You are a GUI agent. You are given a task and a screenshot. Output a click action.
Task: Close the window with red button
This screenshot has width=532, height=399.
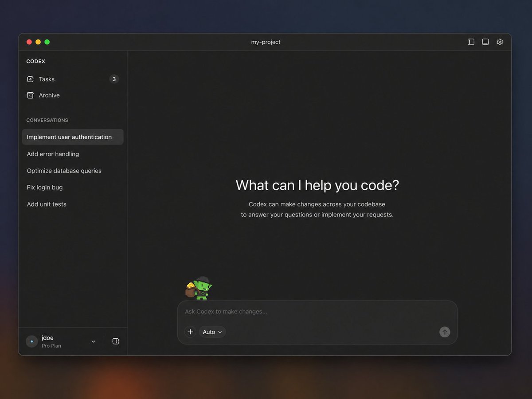point(29,42)
